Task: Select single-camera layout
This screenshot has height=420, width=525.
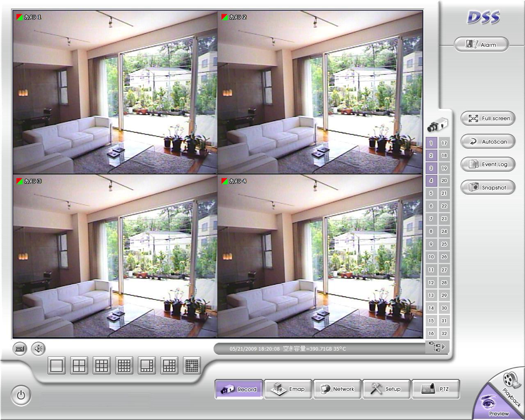Action: pyautogui.click(x=57, y=365)
